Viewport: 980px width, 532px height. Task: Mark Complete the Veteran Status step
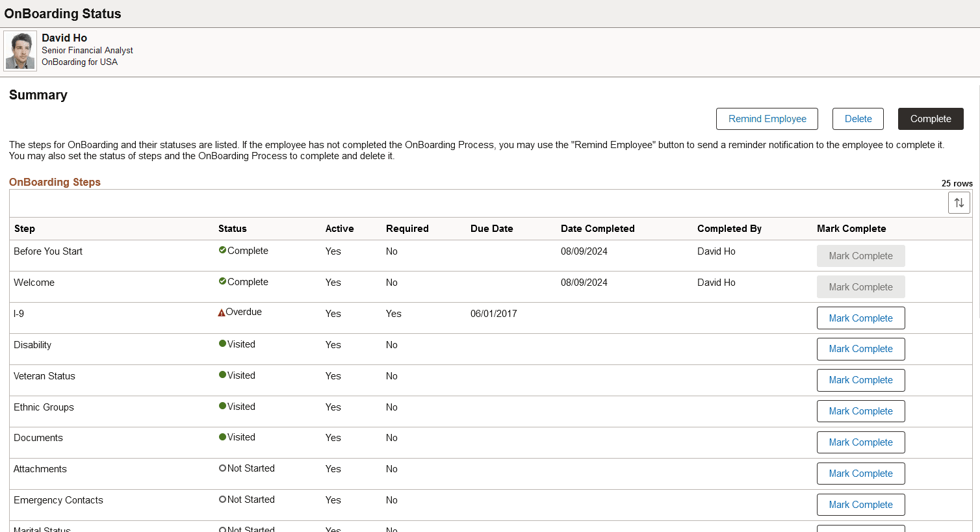point(861,380)
